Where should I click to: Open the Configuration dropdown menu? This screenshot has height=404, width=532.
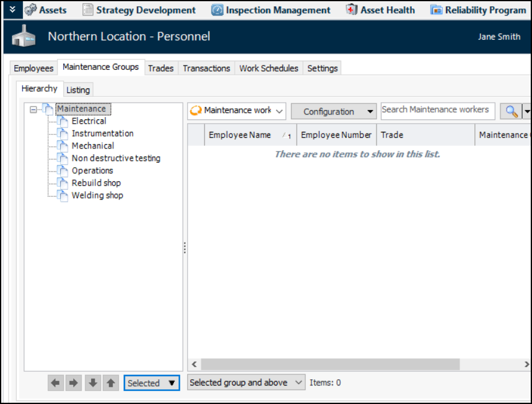pyautogui.click(x=334, y=111)
